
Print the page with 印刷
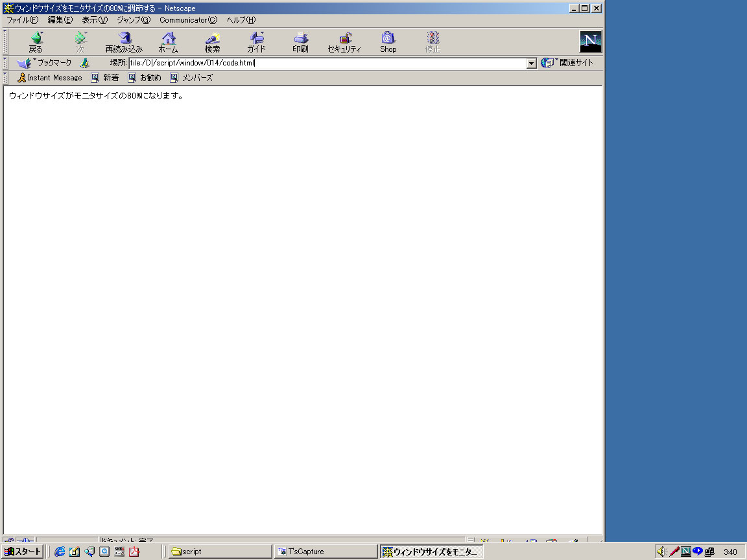tap(301, 42)
